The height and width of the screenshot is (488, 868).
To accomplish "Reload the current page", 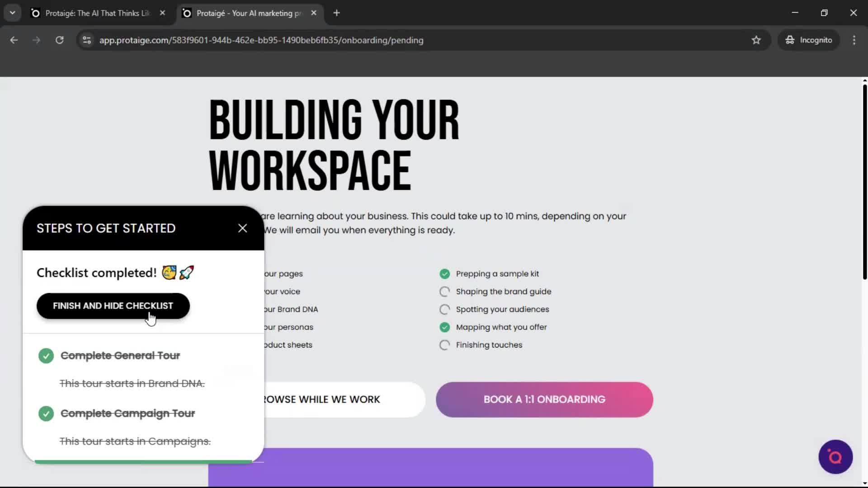I will [59, 40].
